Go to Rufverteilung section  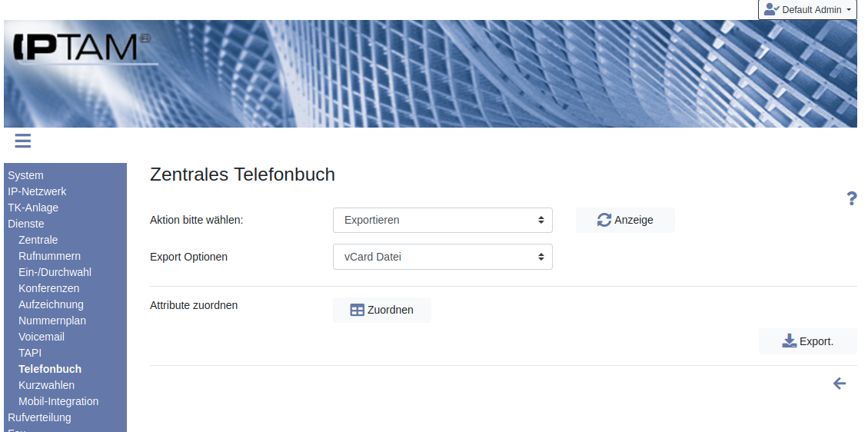tap(39, 417)
